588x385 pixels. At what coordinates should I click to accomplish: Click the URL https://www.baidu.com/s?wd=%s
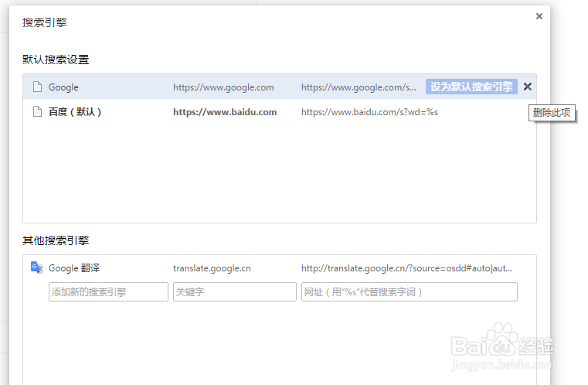(369, 112)
